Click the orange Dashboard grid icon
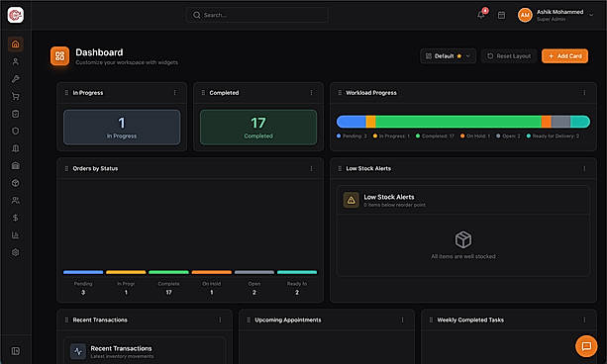Viewport: 607px width, 364px height. coord(59,56)
